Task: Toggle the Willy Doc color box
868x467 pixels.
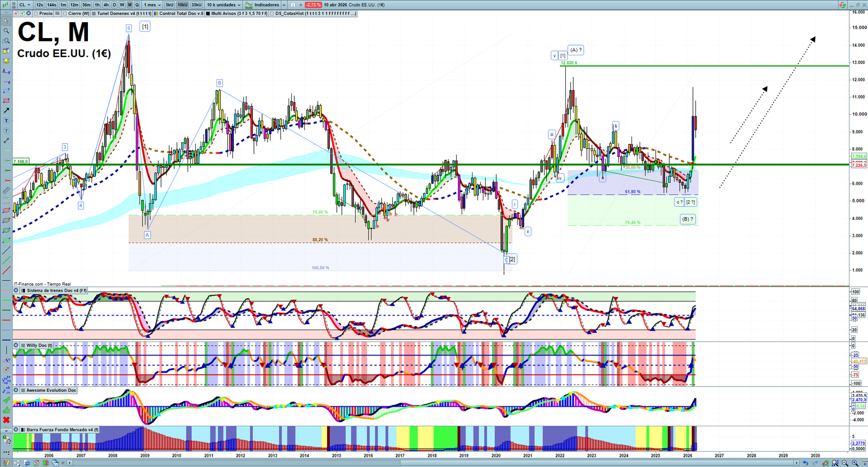Action: tap(23, 345)
